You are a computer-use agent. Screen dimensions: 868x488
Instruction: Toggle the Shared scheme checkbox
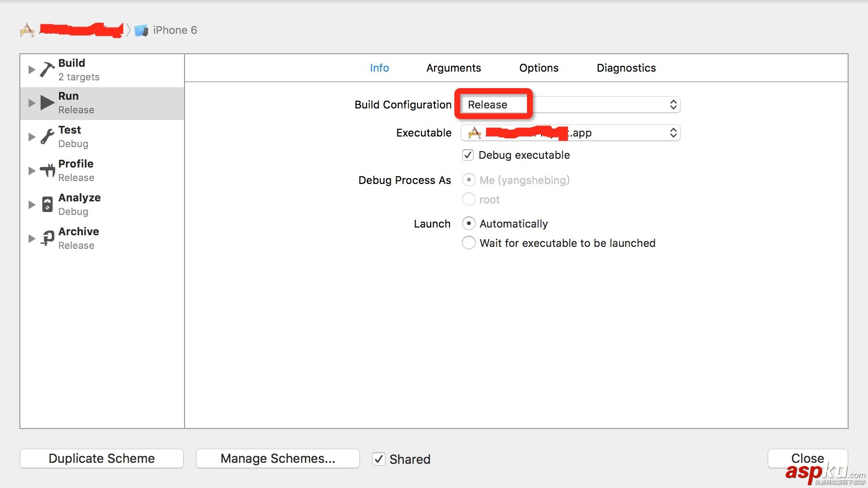coord(379,459)
